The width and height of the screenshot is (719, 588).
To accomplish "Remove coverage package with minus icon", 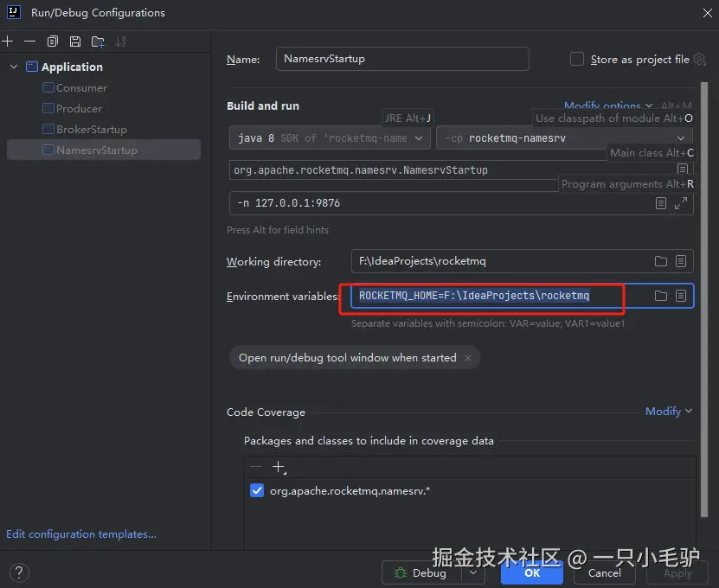I will (x=256, y=467).
